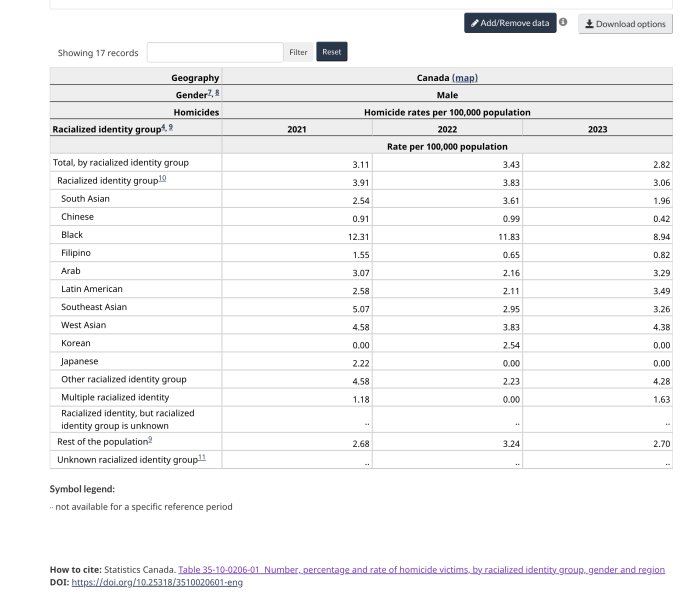Open footnote 3 on Rest of the population
Image resolution: width=700 pixels, height=610 pixels.
[150, 440]
